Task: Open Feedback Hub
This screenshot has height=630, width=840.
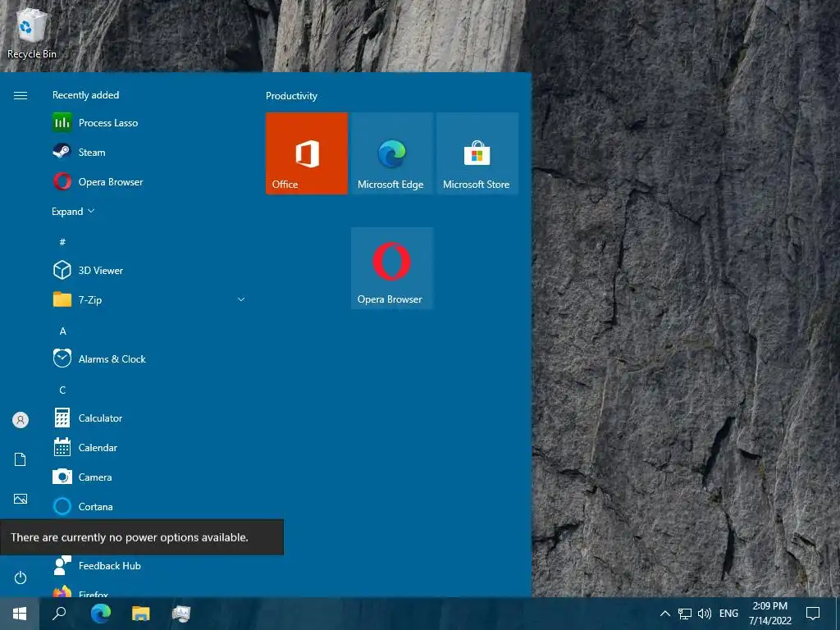Action: coord(150,565)
